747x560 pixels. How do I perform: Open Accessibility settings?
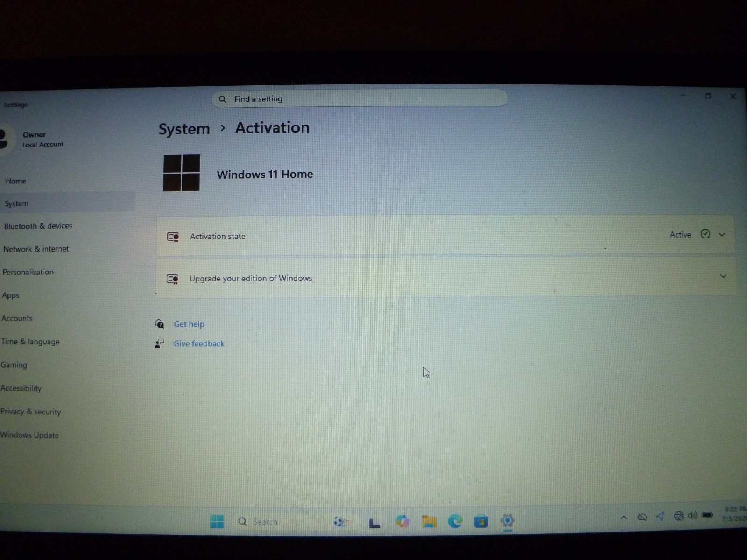21,388
